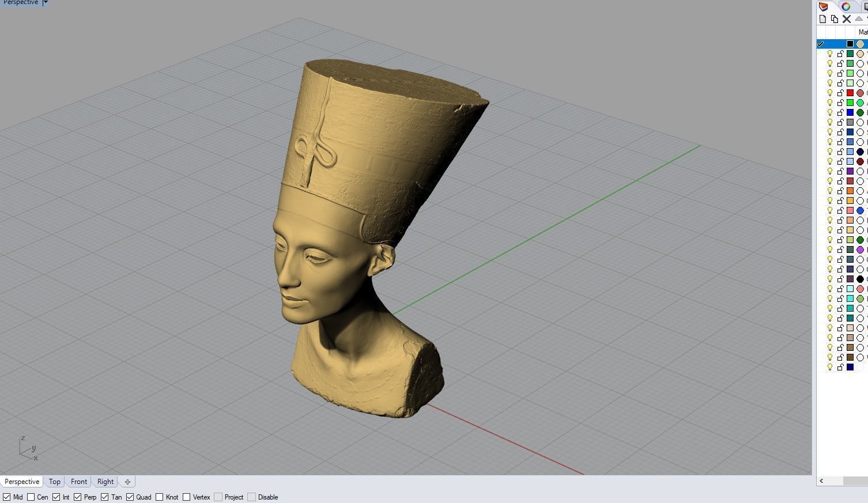This screenshot has width=868, height=503.
Task: Click the Perspective viewport title label
Action: [x=20, y=3]
